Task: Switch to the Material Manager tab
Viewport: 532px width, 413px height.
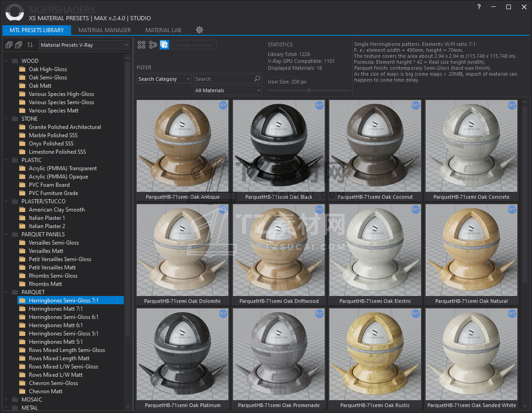Action: (x=105, y=30)
